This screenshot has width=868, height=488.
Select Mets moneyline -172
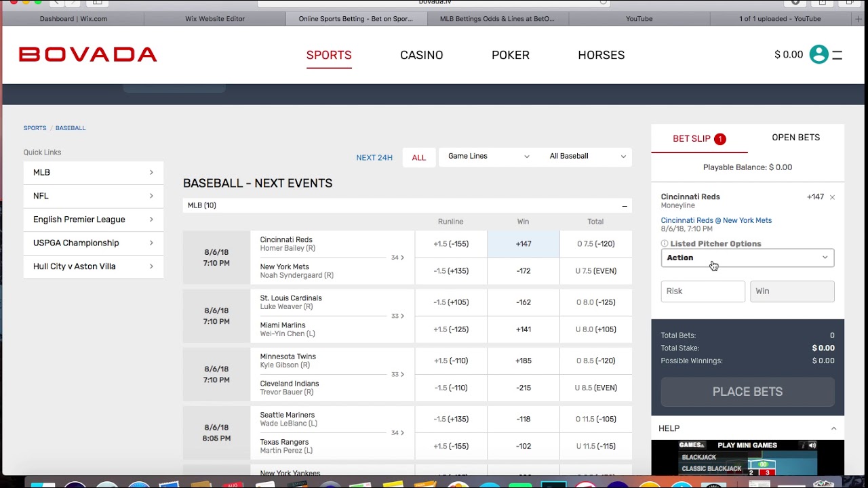tap(524, 271)
